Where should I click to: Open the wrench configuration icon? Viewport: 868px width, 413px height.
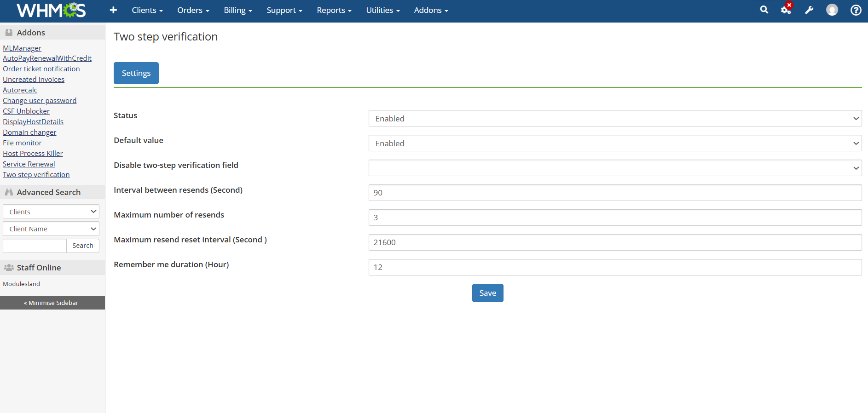point(809,10)
